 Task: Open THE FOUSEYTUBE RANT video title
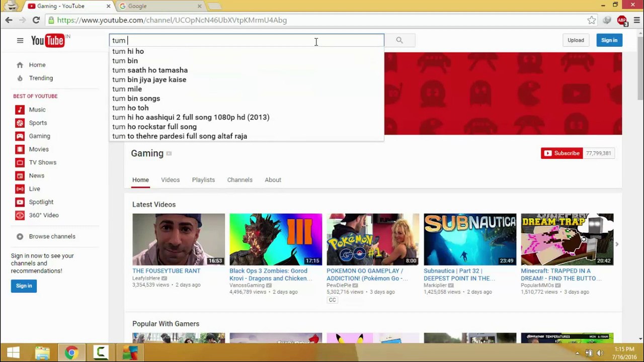[x=166, y=271]
